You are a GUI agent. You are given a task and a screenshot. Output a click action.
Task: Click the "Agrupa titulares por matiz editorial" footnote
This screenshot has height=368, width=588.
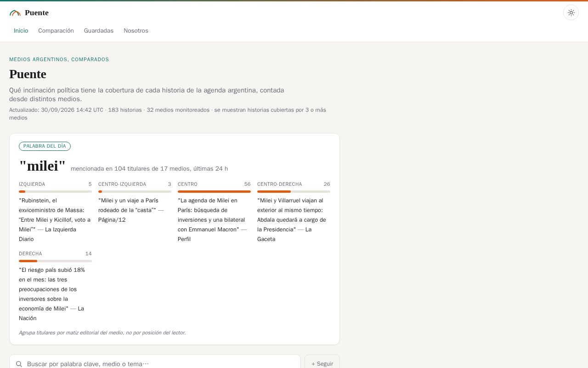point(102,333)
